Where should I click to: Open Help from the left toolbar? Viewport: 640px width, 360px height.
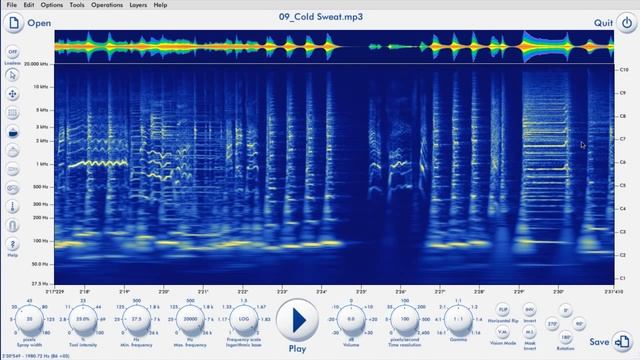tap(13, 244)
